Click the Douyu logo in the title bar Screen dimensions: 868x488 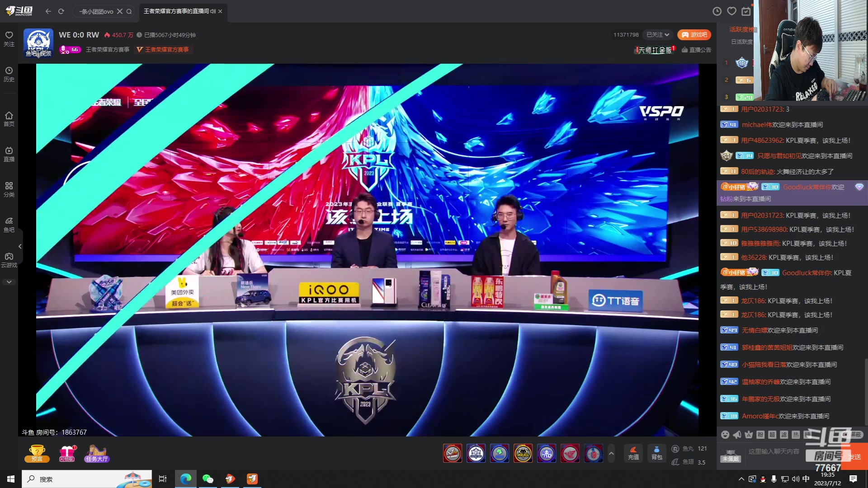pos(19,11)
